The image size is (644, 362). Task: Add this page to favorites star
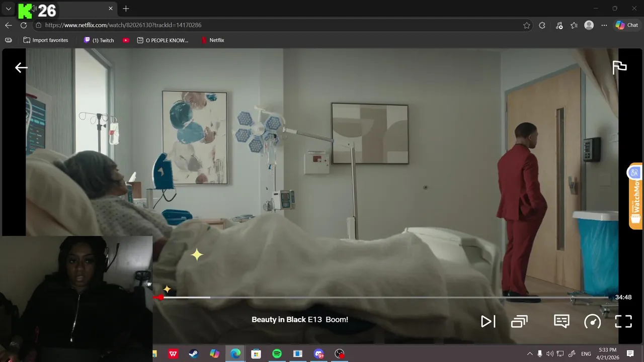tap(527, 25)
